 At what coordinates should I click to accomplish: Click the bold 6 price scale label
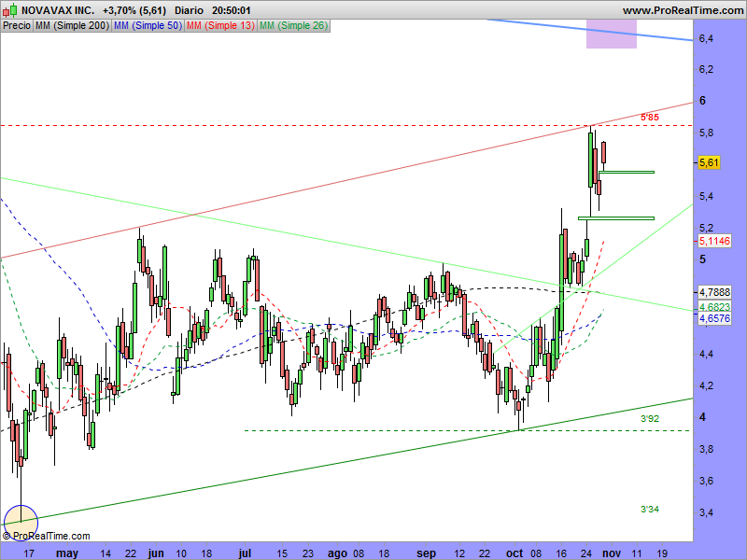click(702, 101)
